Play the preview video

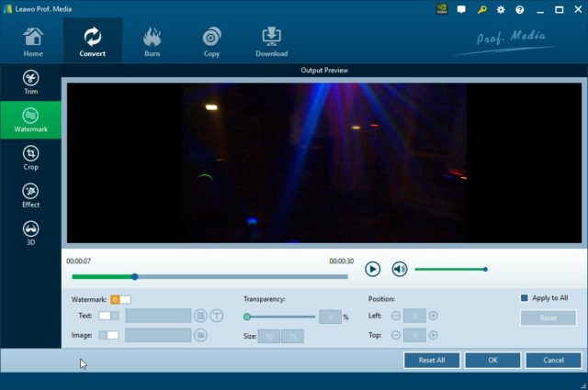[x=372, y=269]
